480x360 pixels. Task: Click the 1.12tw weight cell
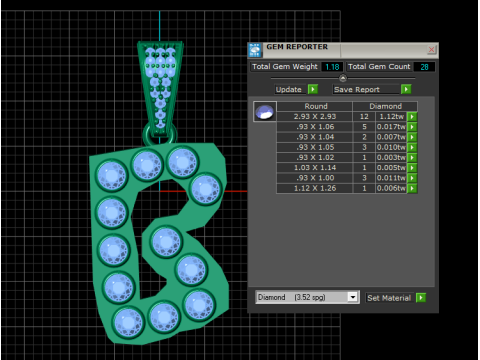(x=391, y=117)
